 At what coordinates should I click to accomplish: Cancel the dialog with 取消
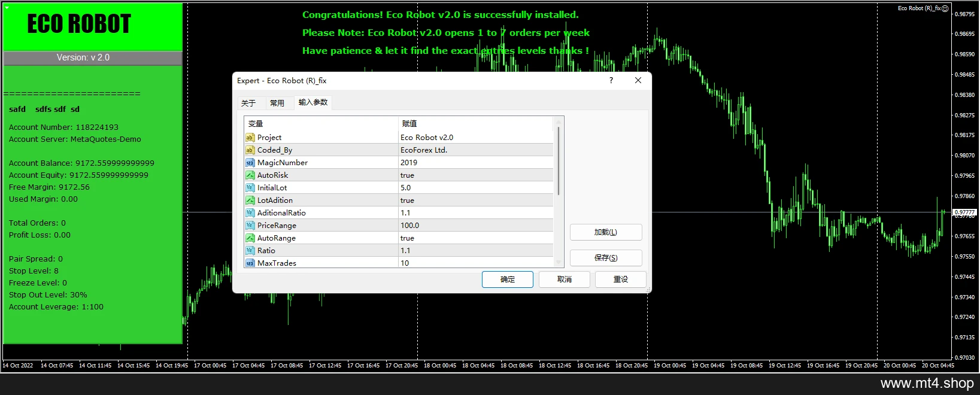point(565,279)
